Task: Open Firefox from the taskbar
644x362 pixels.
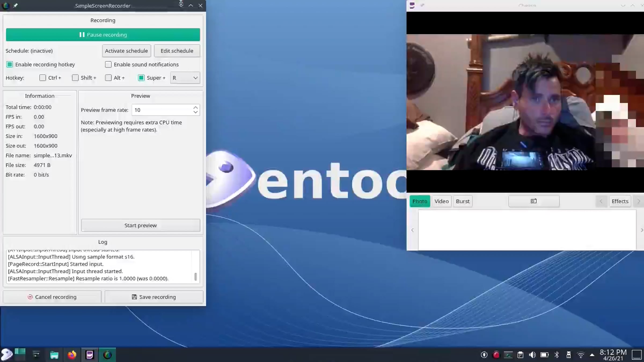Action: [x=72, y=355]
